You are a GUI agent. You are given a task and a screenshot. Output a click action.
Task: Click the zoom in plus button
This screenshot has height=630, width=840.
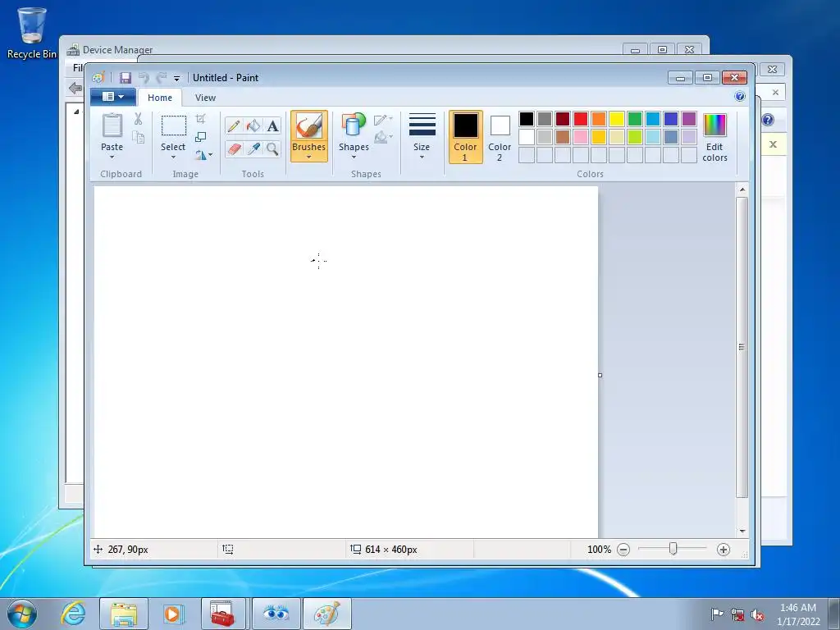point(724,550)
